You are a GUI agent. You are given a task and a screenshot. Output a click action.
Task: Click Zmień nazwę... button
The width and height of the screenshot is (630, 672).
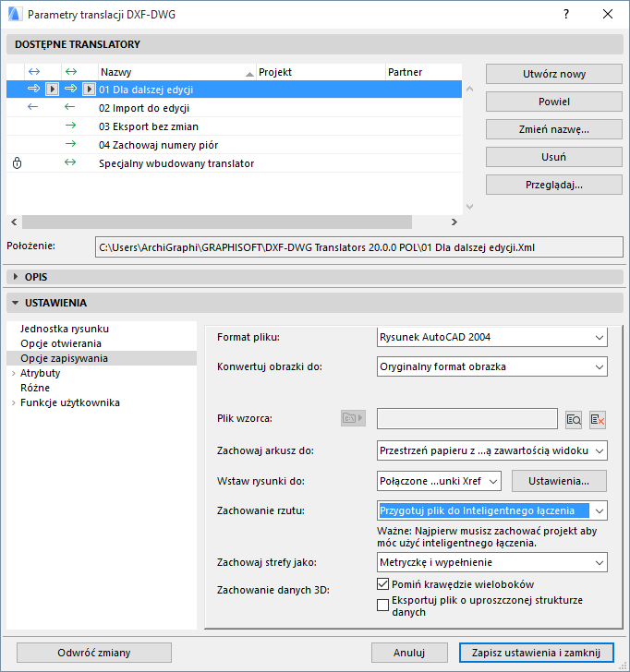tap(553, 129)
